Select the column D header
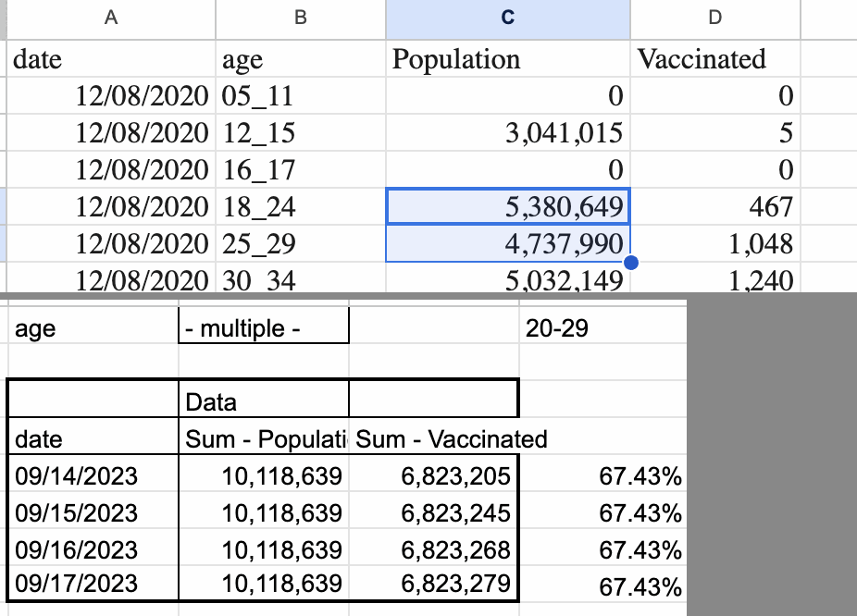857x616 pixels. [x=714, y=18]
